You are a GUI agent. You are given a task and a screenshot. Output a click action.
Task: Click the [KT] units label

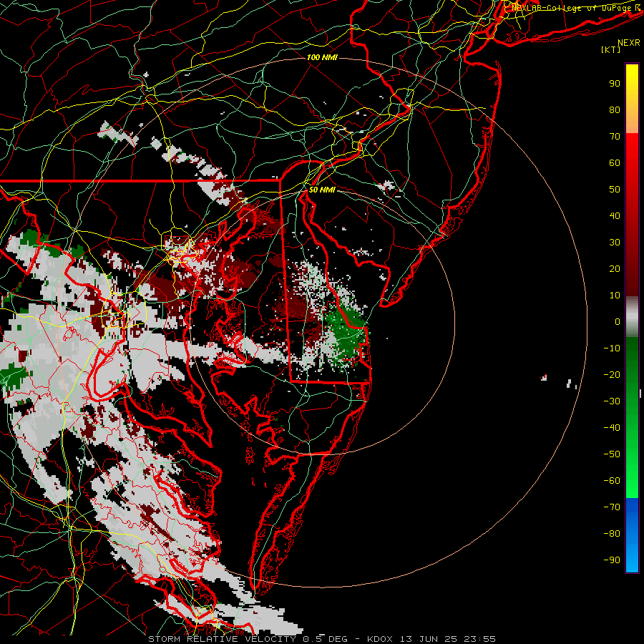610,49
